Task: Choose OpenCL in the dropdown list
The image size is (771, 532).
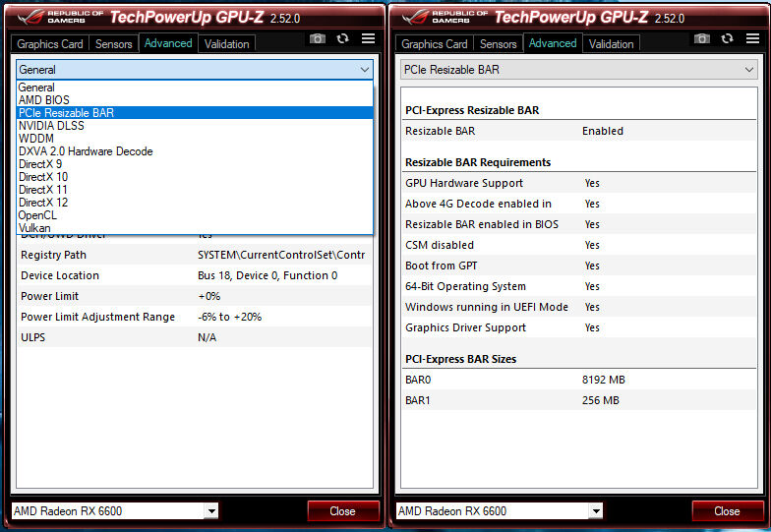Action: pos(195,214)
